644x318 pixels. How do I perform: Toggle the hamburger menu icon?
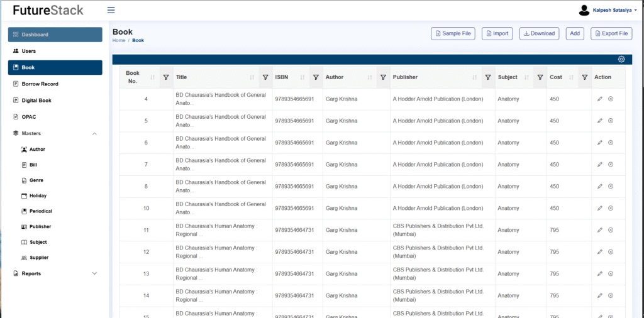111,10
